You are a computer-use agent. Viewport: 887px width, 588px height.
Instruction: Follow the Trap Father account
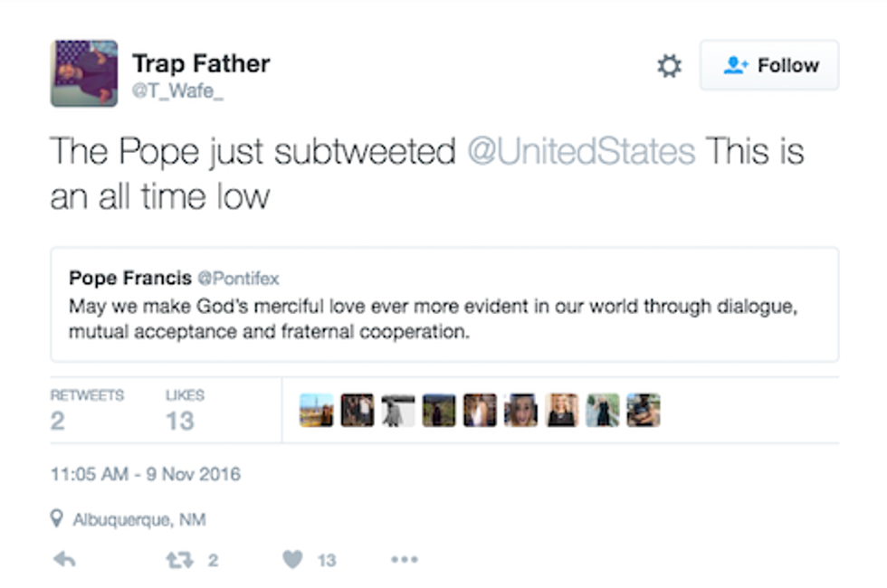coord(769,65)
